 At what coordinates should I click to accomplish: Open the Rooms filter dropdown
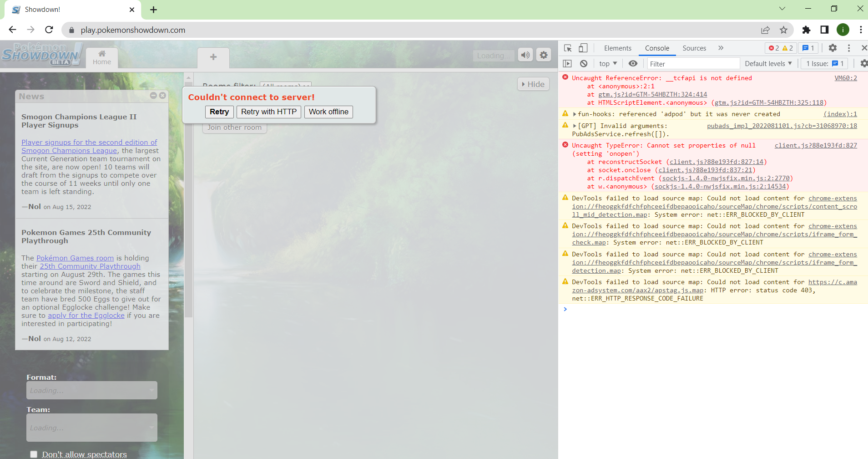pos(285,85)
